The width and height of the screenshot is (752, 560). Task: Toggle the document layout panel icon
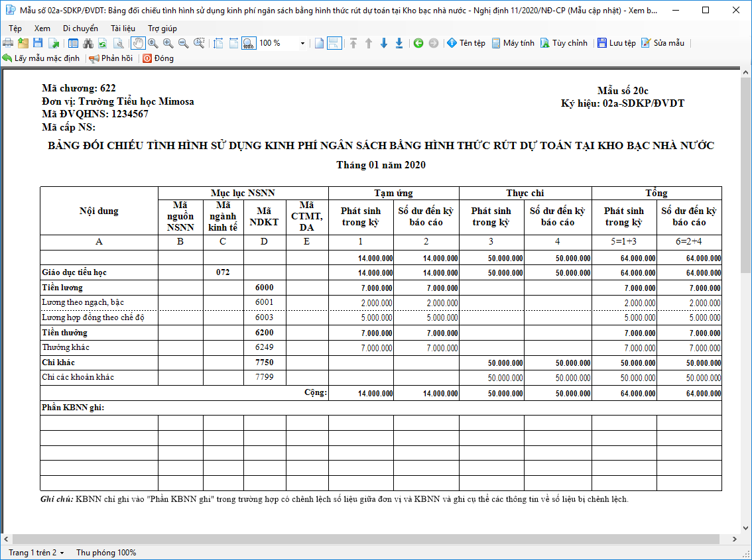(73, 43)
